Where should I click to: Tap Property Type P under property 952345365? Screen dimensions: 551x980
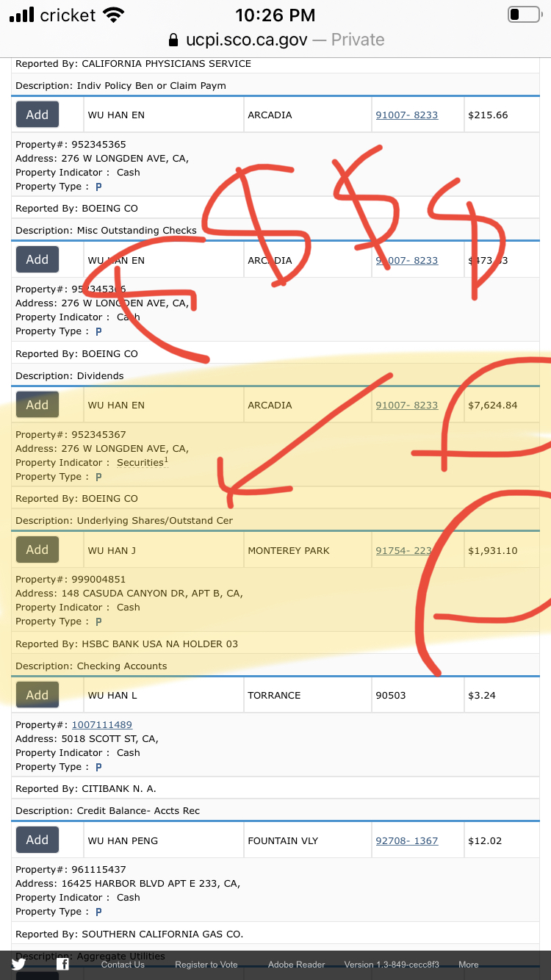(98, 187)
